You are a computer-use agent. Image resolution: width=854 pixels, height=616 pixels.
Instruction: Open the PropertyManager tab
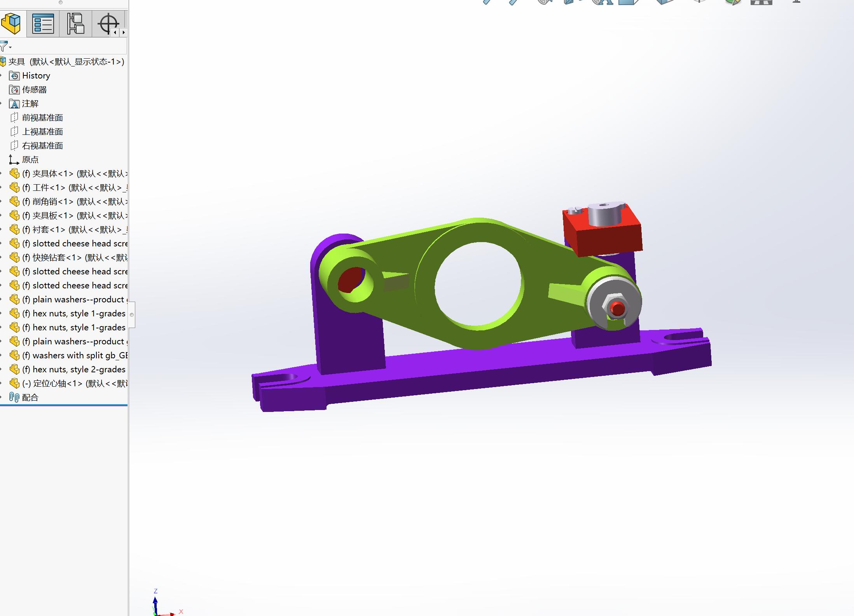43,24
